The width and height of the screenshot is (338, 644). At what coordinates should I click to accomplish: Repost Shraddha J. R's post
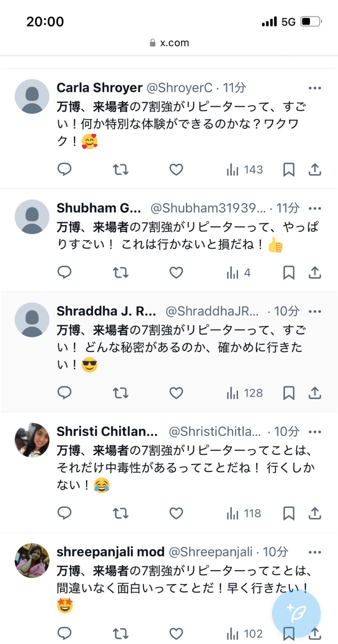point(121,393)
